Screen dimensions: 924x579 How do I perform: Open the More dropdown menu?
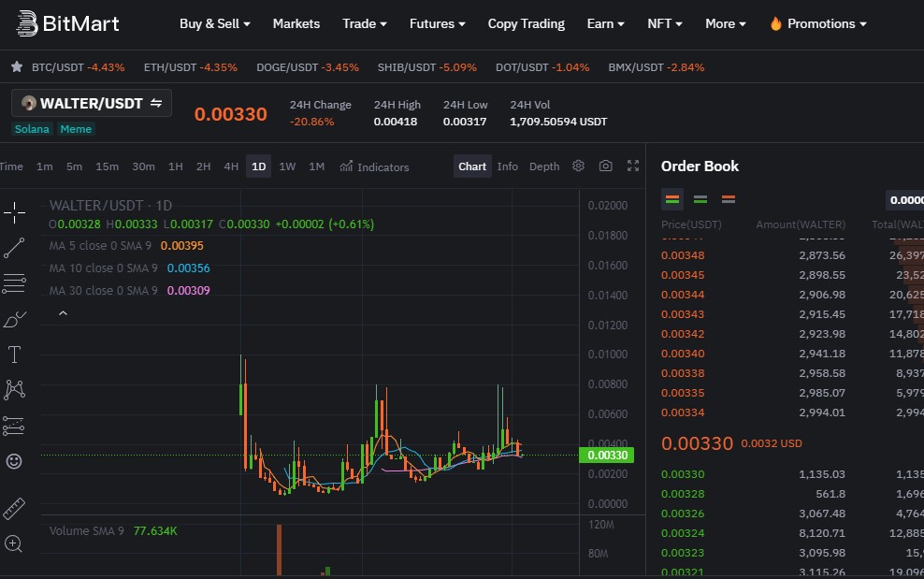726,23
